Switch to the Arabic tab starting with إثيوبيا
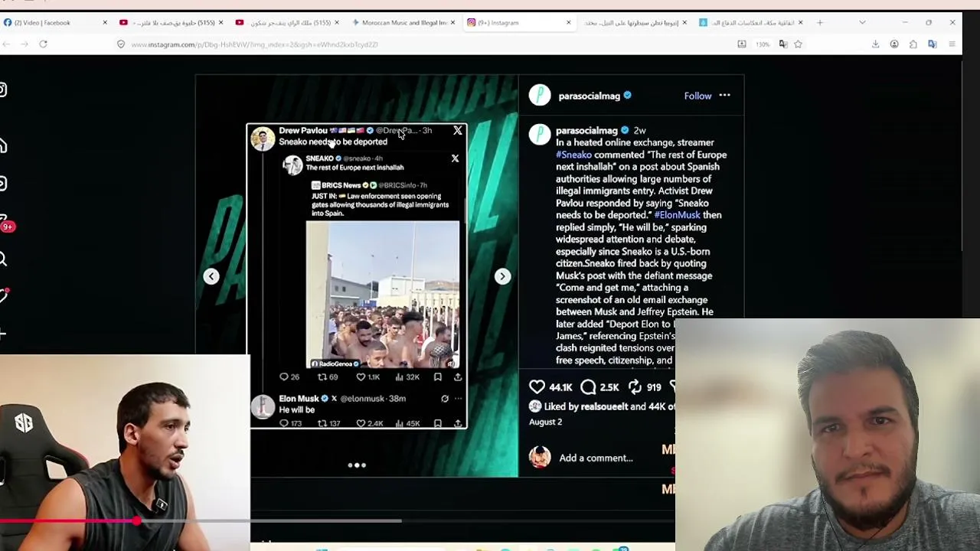 pyautogui.click(x=635, y=23)
